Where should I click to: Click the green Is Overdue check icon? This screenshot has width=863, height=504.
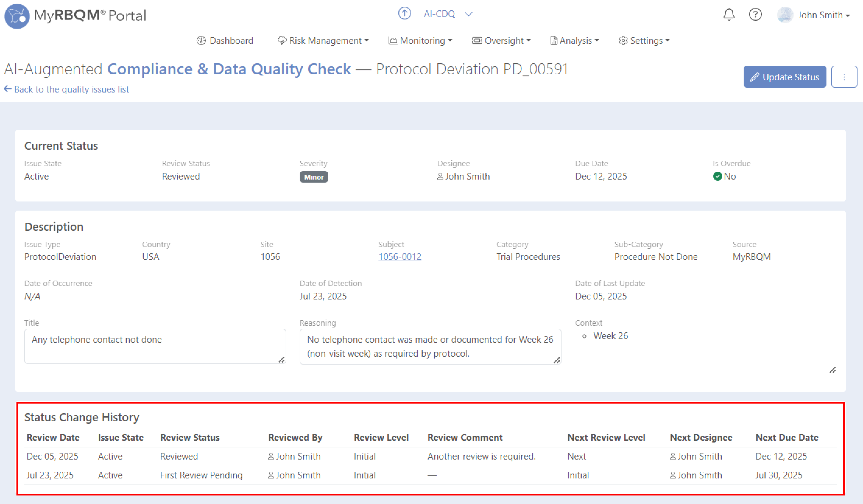(717, 177)
